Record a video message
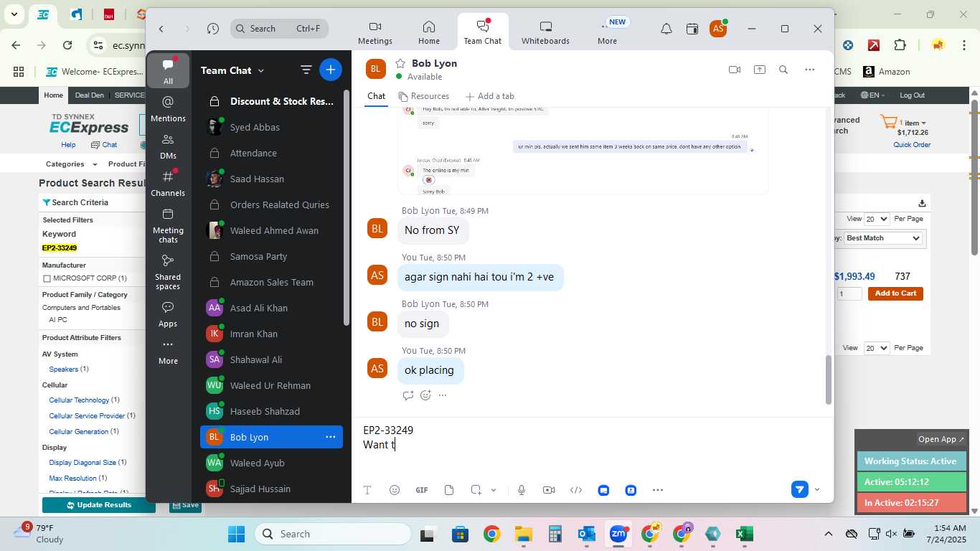This screenshot has width=980, height=551. 549,490
